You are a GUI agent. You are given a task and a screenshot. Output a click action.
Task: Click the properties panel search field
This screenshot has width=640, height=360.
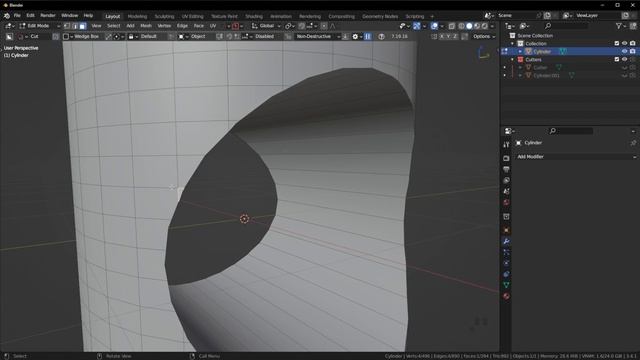(571, 131)
